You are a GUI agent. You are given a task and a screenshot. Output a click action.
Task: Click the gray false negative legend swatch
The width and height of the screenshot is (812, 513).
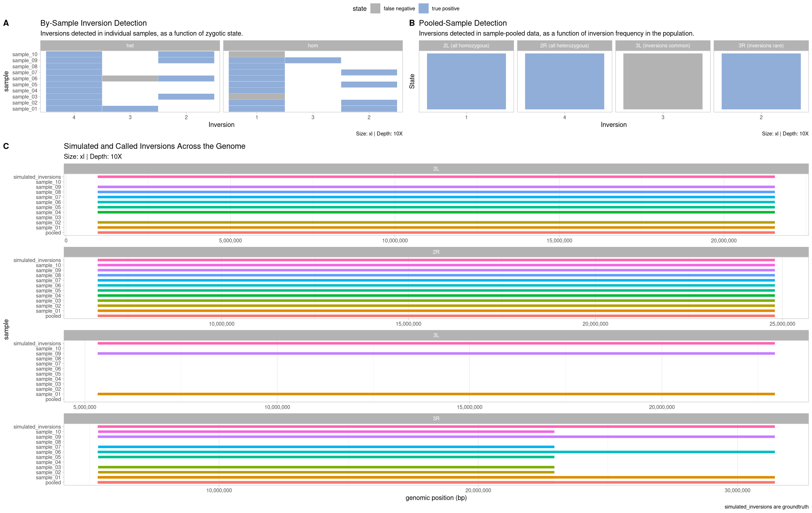click(x=375, y=9)
